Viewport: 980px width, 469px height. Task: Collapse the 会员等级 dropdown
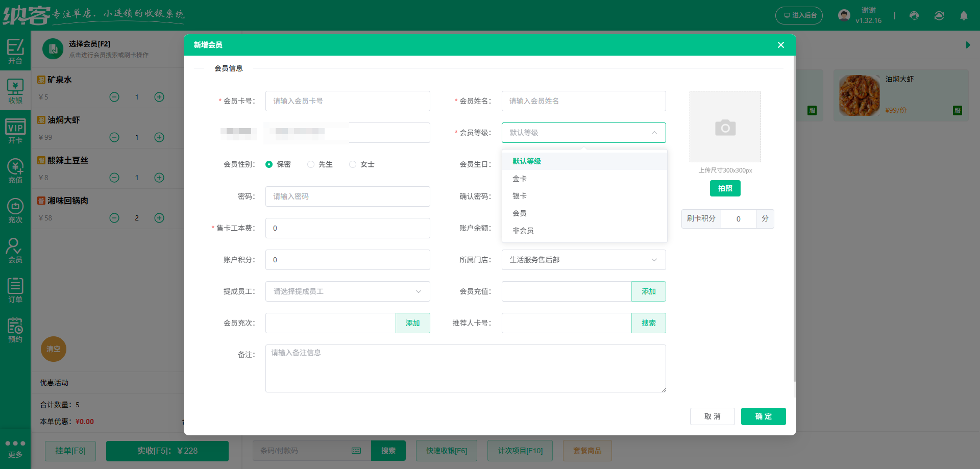click(654, 133)
